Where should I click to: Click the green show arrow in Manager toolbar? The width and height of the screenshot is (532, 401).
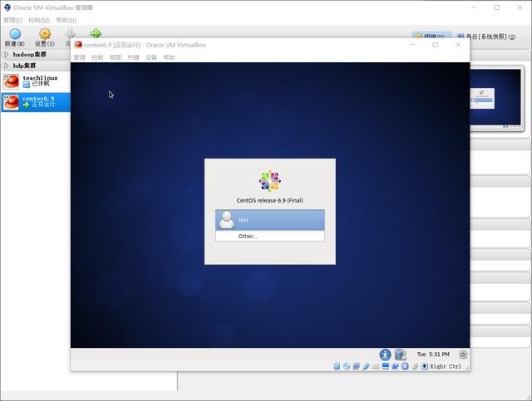pos(96,33)
